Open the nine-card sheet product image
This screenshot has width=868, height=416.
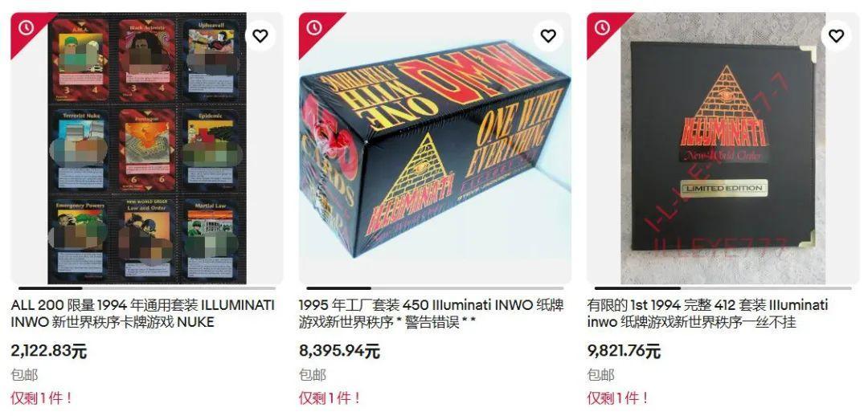[147, 149]
